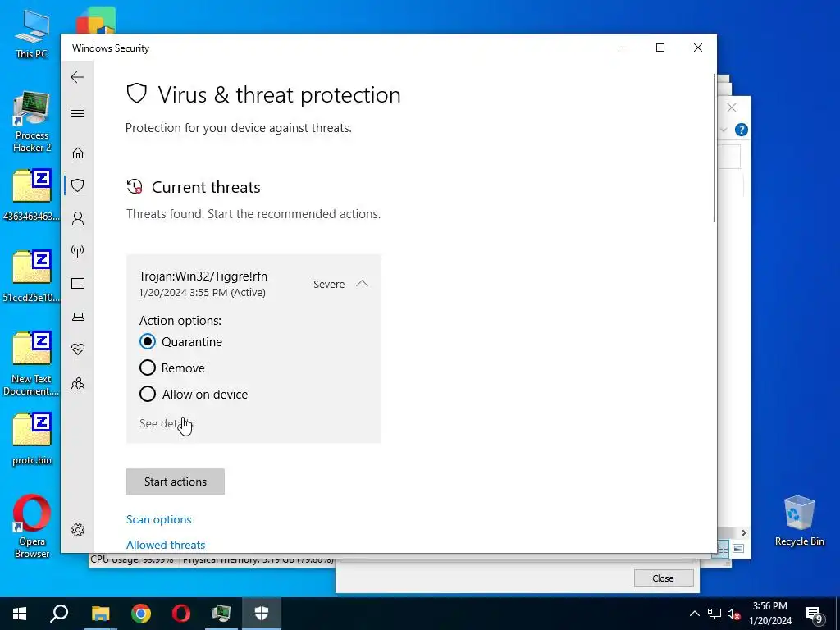Switch to large icons view in background window

click(738, 549)
